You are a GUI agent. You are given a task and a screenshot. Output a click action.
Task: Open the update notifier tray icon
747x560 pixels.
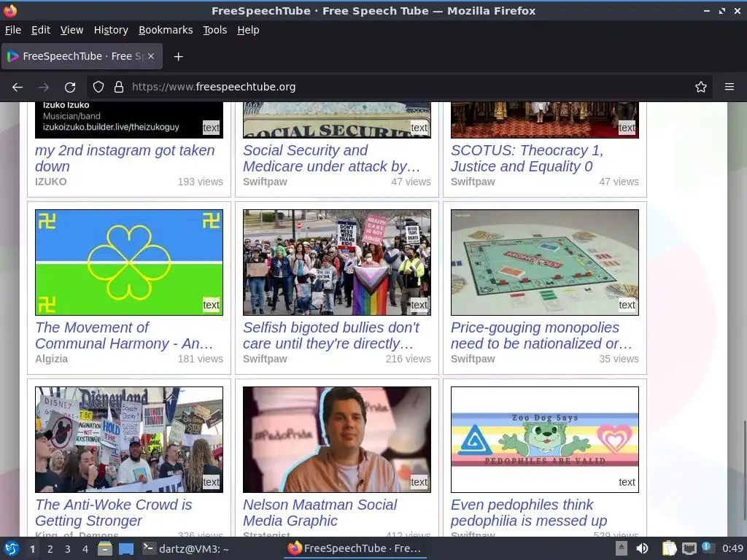coord(708,548)
